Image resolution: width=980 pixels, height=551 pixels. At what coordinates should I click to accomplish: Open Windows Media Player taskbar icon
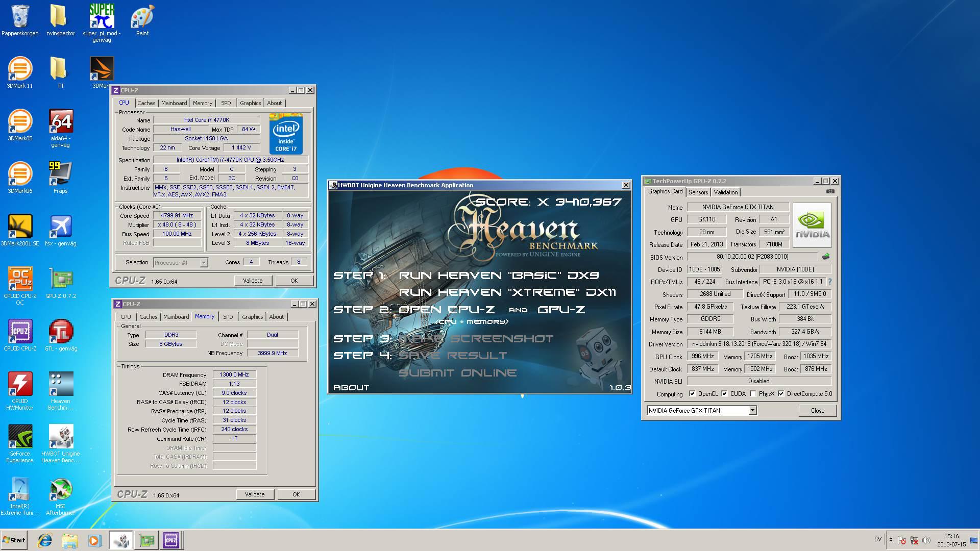pyautogui.click(x=94, y=540)
